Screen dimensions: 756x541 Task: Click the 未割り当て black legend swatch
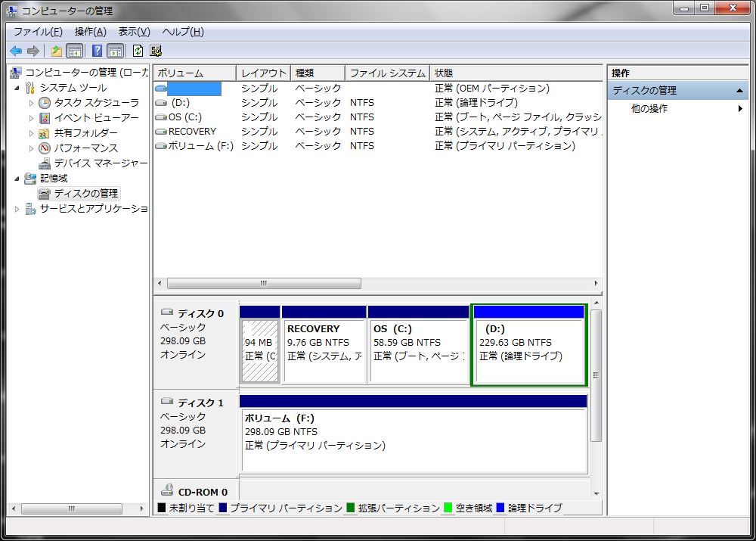tap(162, 508)
